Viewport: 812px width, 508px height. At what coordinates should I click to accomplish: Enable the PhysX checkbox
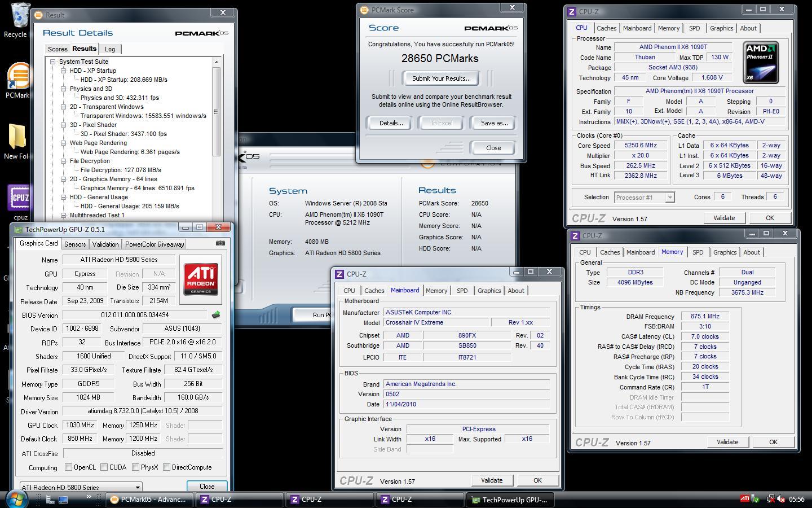pyautogui.click(x=135, y=467)
